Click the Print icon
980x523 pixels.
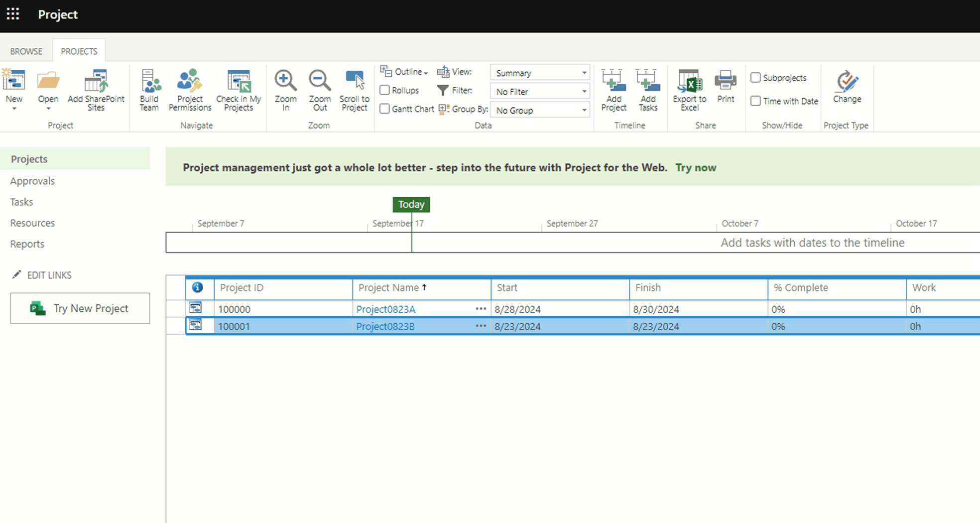coord(726,81)
